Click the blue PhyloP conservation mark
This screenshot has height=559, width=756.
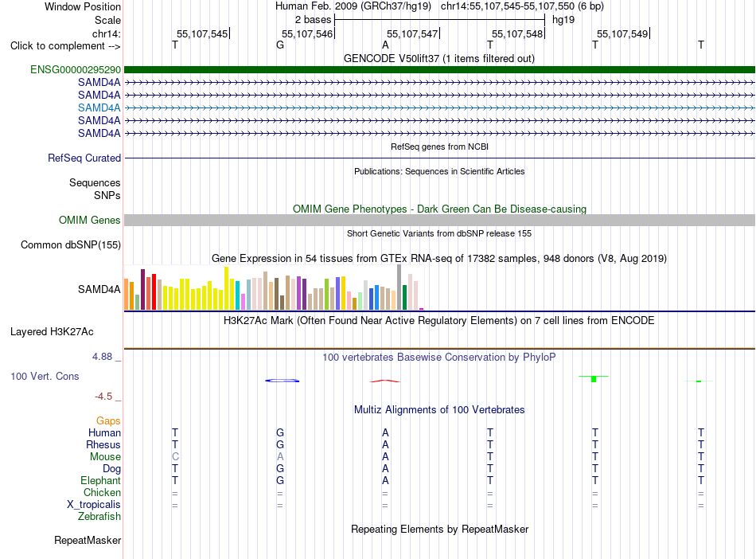pyautogui.click(x=282, y=381)
